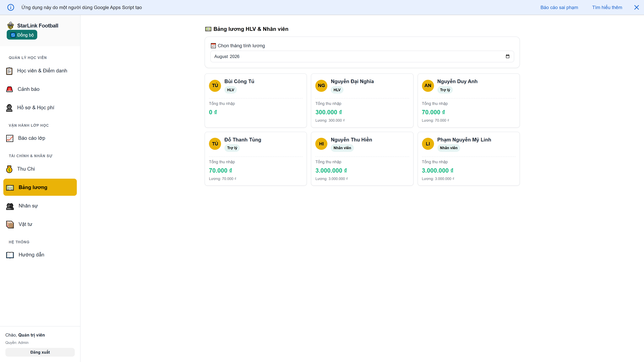Click the HLV badge under Bùi Công Tú
This screenshot has height=362, width=644.
(x=230, y=90)
